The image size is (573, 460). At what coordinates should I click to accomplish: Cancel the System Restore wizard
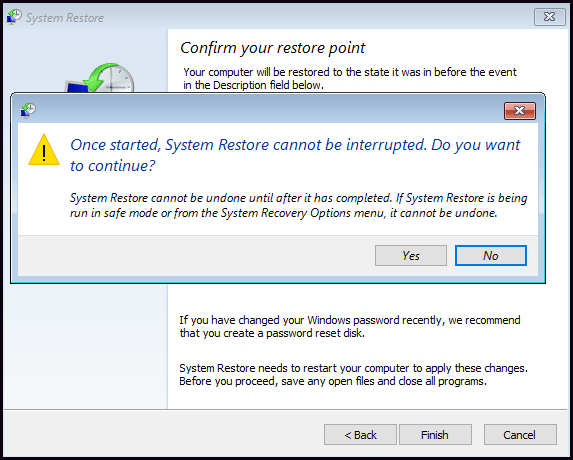coord(520,434)
